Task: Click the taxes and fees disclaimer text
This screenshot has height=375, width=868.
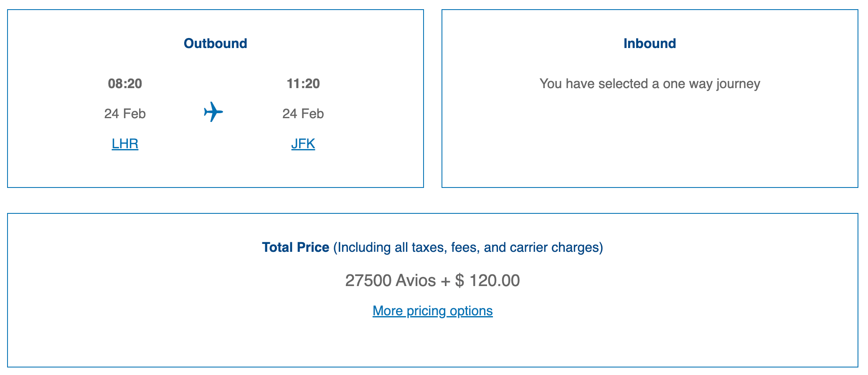Action: coord(468,247)
